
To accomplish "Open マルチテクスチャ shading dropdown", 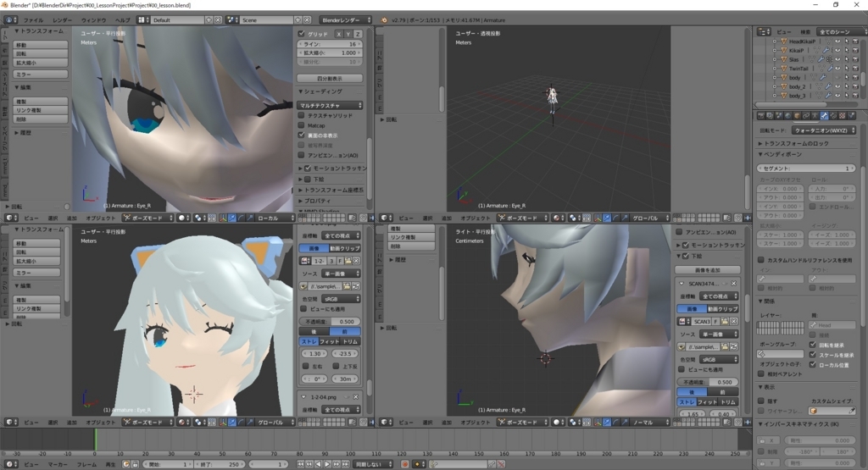I will pos(330,105).
